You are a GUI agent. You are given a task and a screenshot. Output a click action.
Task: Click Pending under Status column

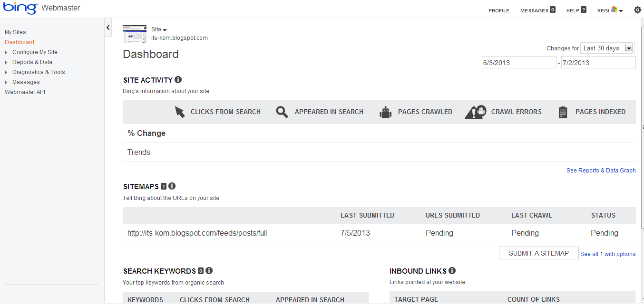point(605,233)
